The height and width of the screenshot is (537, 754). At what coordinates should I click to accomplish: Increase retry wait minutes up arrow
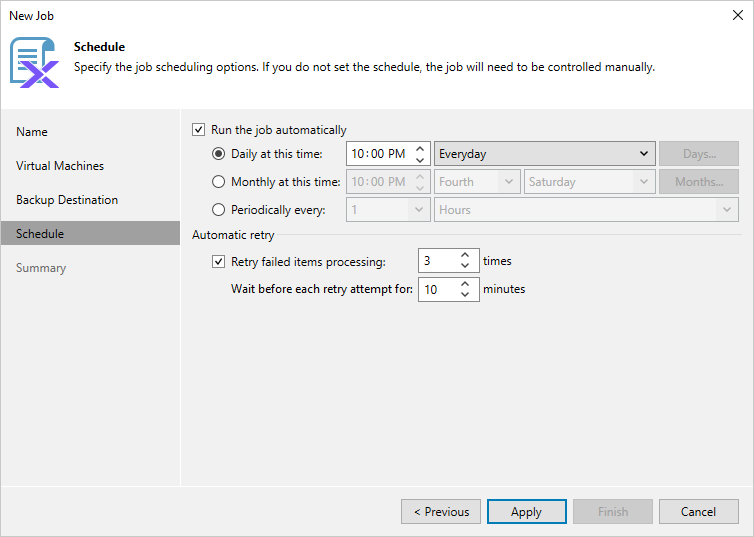(x=465, y=284)
